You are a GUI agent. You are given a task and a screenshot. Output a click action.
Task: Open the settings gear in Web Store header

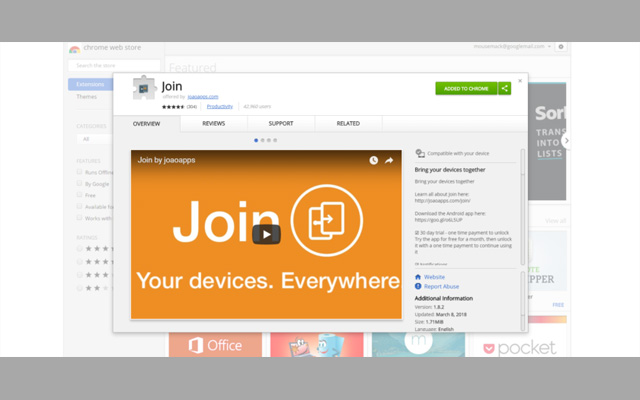pyautogui.click(x=561, y=46)
